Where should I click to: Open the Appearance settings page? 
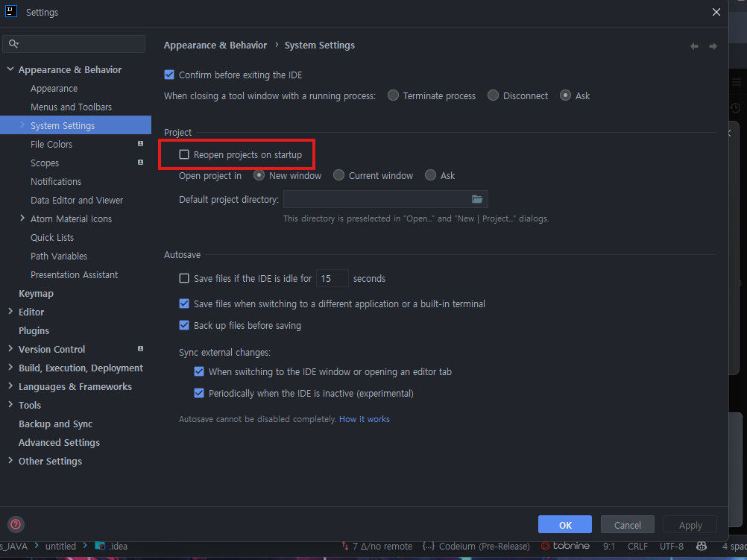click(x=54, y=89)
